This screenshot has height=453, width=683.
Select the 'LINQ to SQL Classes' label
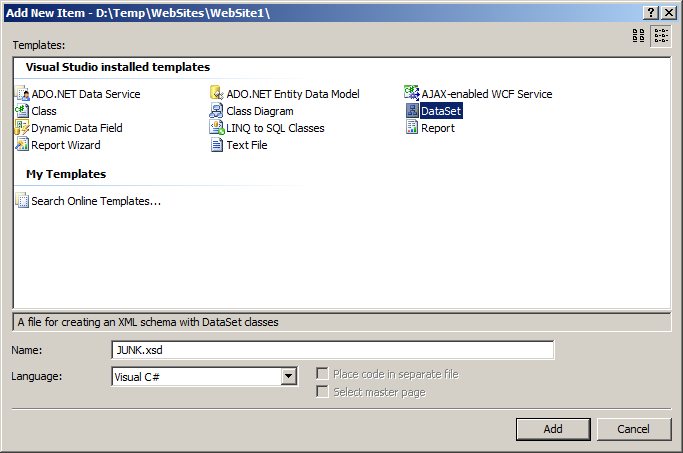(x=275, y=128)
